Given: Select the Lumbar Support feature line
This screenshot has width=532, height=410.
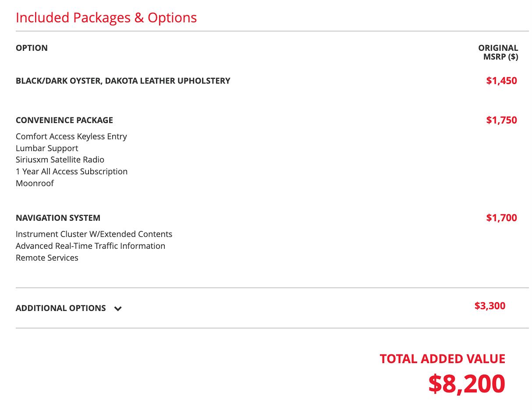Looking at the screenshot, I should [x=47, y=148].
